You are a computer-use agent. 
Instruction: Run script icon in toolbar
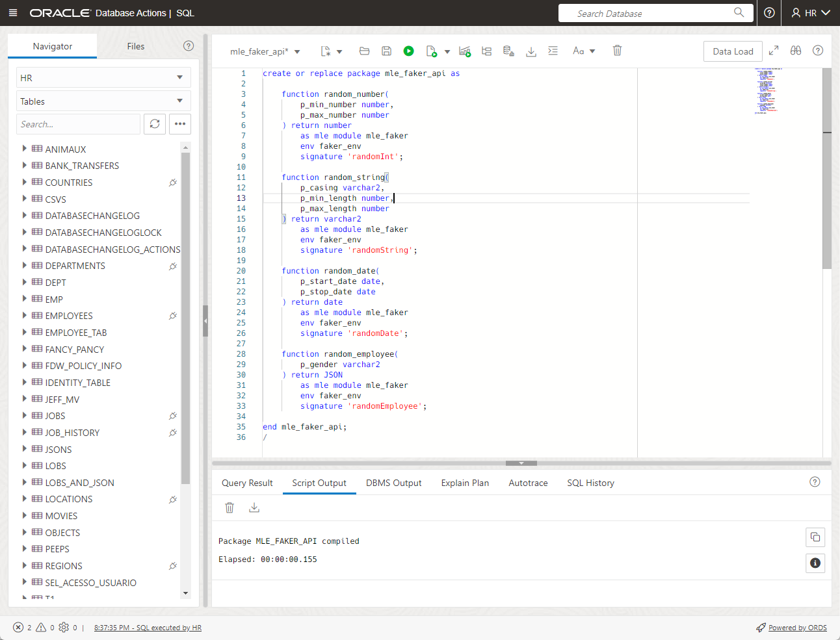(x=431, y=51)
